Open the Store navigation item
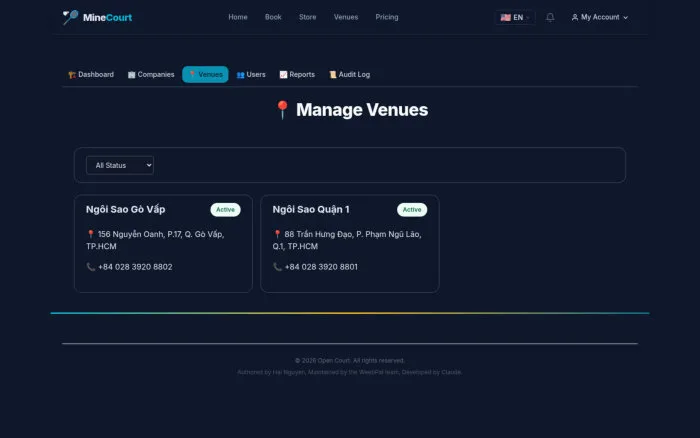This screenshot has height=438, width=700. coord(308,17)
